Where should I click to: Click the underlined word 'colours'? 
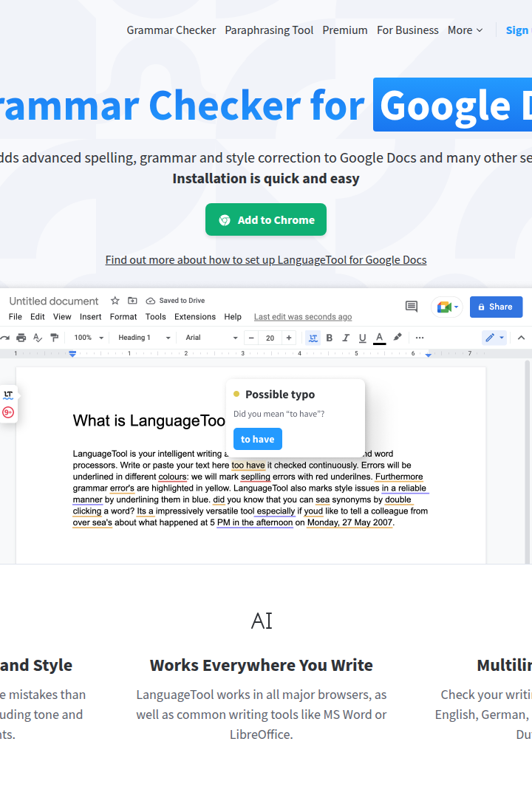point(173,477)
